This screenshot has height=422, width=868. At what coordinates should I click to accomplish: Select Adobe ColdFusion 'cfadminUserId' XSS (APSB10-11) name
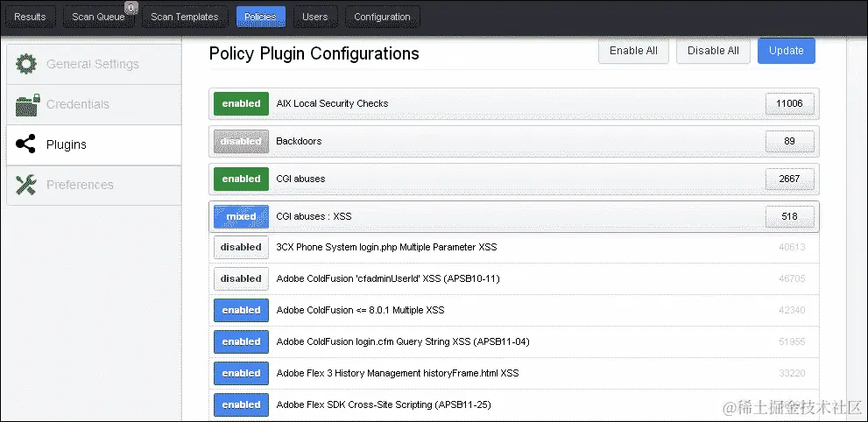(388, 278)
